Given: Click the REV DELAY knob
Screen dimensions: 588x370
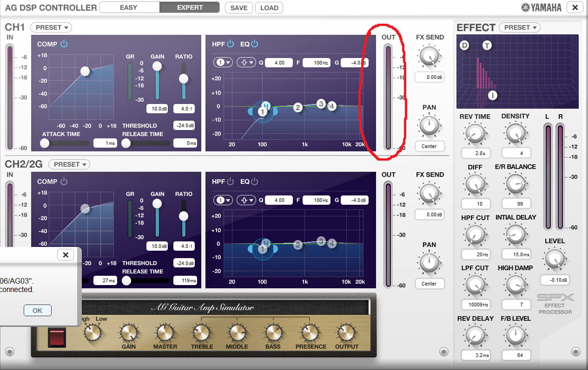Looking at the screenshot, I should click(x=475, y=336).
